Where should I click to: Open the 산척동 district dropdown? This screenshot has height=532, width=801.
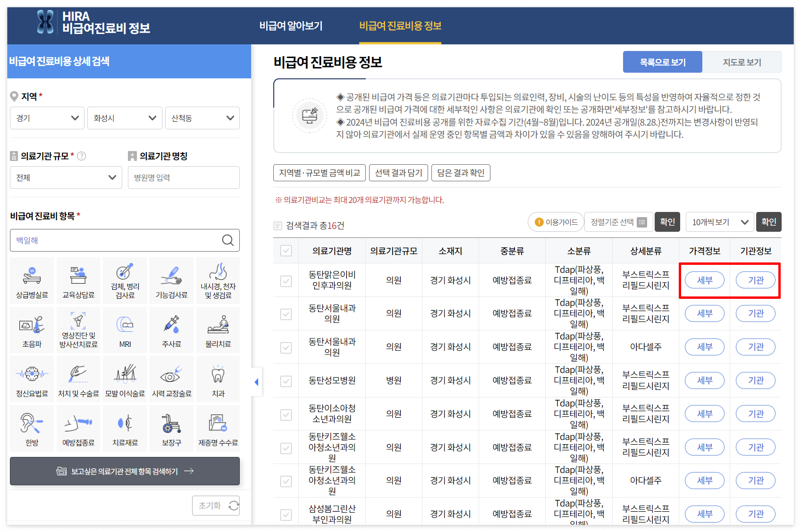click(202, 118)
